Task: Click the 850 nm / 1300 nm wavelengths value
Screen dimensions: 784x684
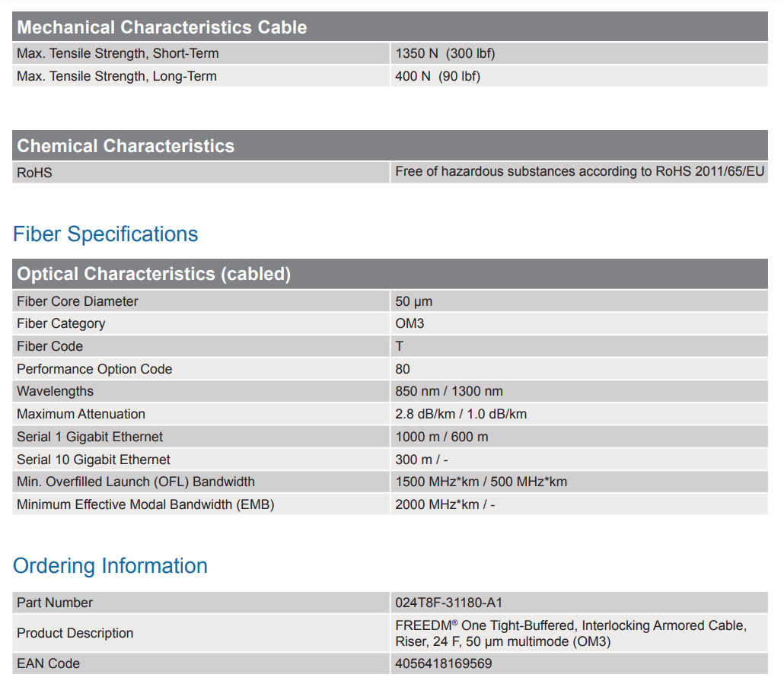Action: pyautogui.click(x=449, y=391)
